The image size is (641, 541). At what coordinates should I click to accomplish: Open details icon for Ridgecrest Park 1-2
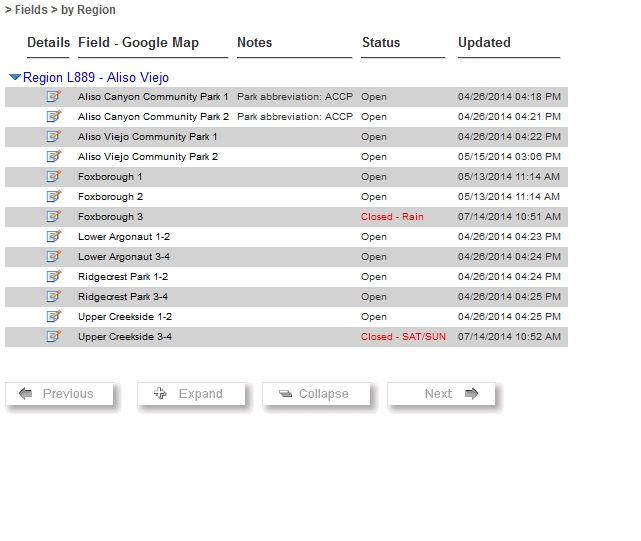pyautogui.click(x=54, y=277)
